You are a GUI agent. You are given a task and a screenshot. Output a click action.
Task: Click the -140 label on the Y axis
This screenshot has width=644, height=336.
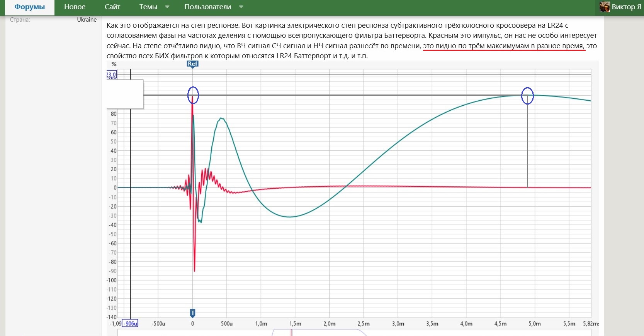click(x=112, y=317)
